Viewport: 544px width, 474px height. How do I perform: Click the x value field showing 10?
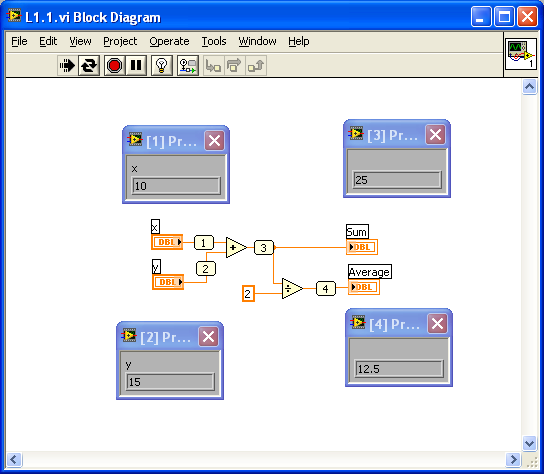(x=176, y=186)
